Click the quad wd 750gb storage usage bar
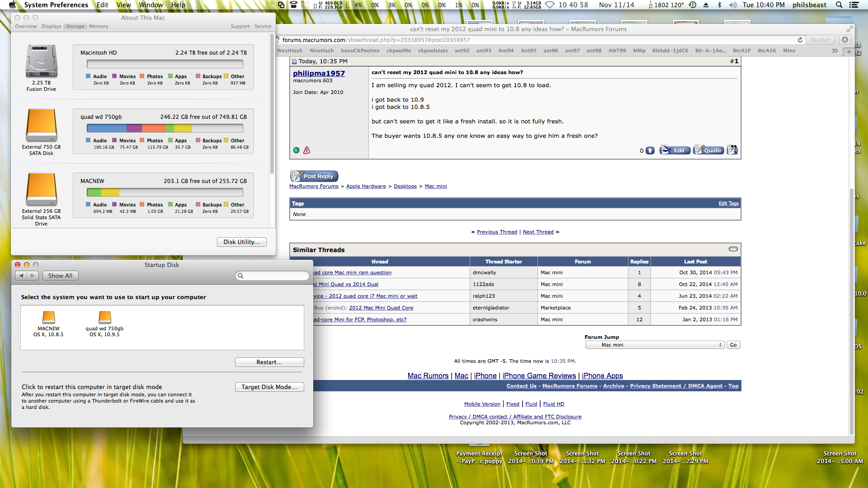Viewport: 868px width, 488px height. pos(165,128)
